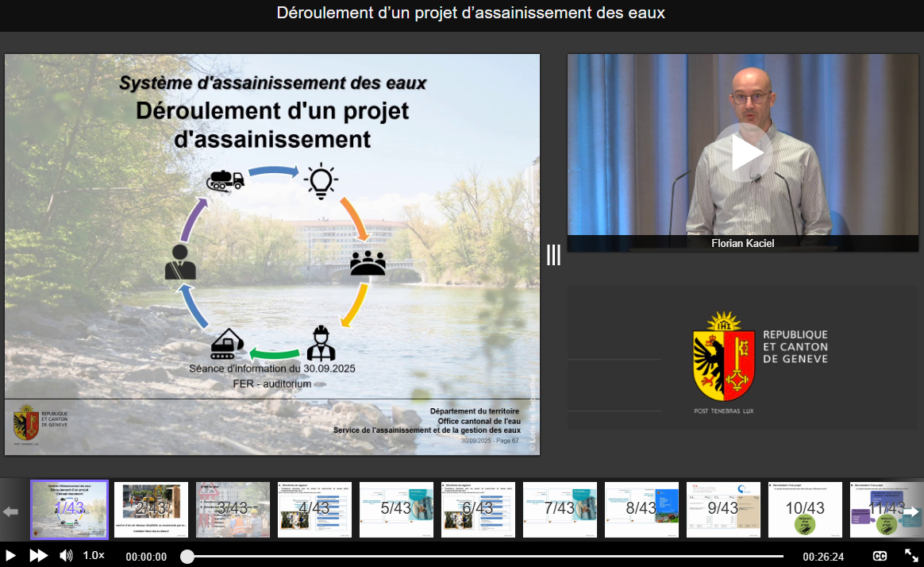
Task: Click the main presentation slide view
Action: coord(272,254)
